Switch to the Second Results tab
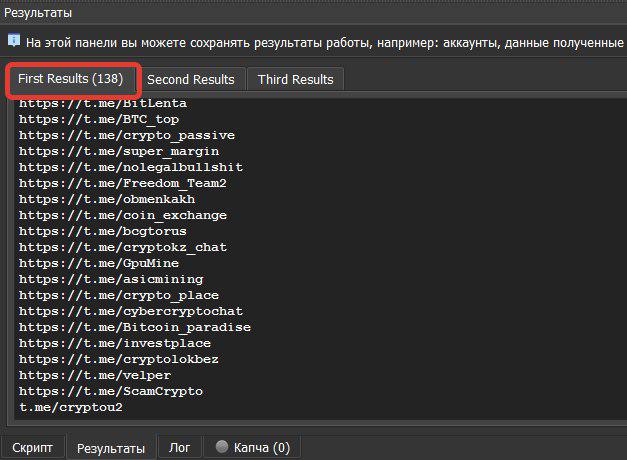Viewport: 627px width, 460px height. click(190, 79)
